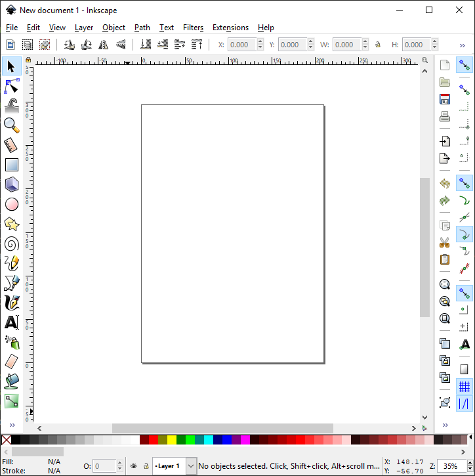Select the Star polygon tool
Screen dimensions: 475x476
click(x=12, y=224)
